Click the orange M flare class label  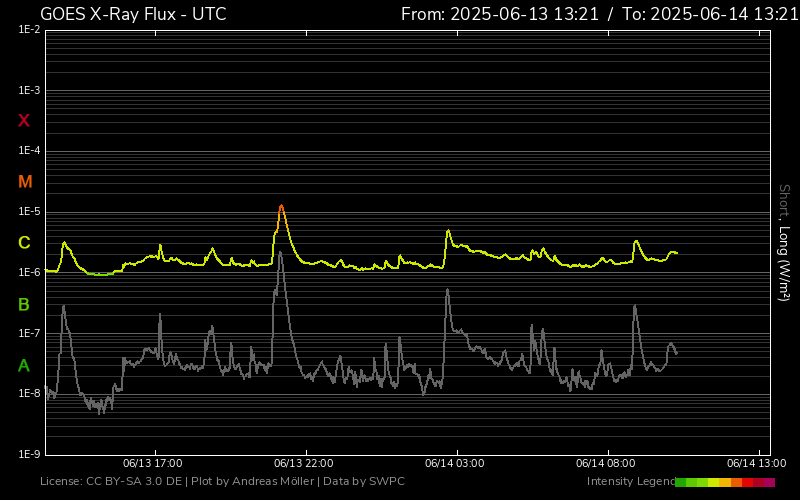(x=25, y=182)
